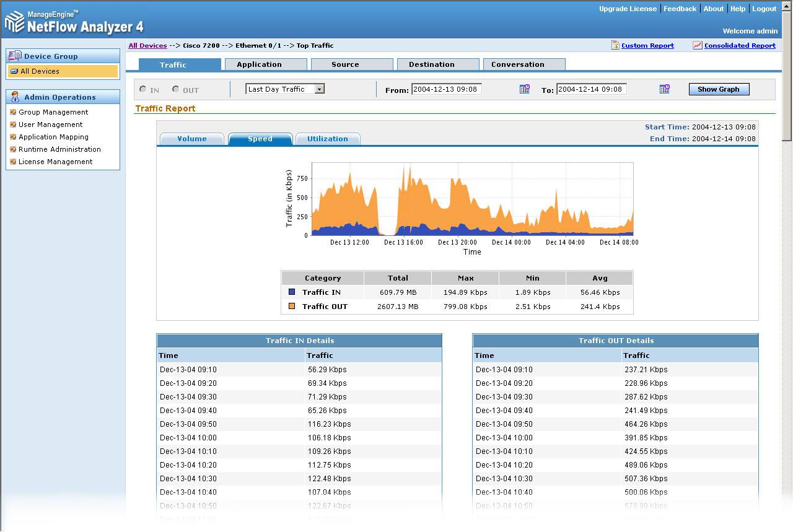The width and height of the screenshot is (793, 532).
Task: Click the traffic speed area graph
Action: pos(472,199)
